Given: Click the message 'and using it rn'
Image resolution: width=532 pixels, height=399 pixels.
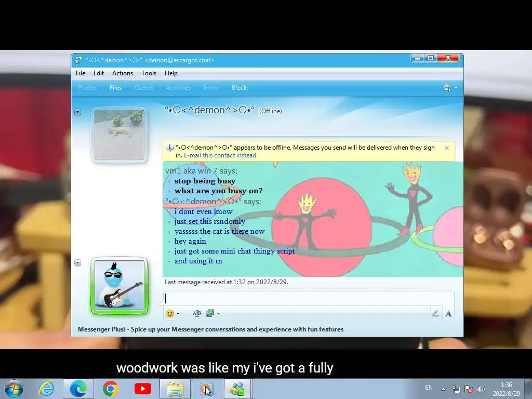Looking at the screenshot, I should pyautogui.click(x=198, y=261).
